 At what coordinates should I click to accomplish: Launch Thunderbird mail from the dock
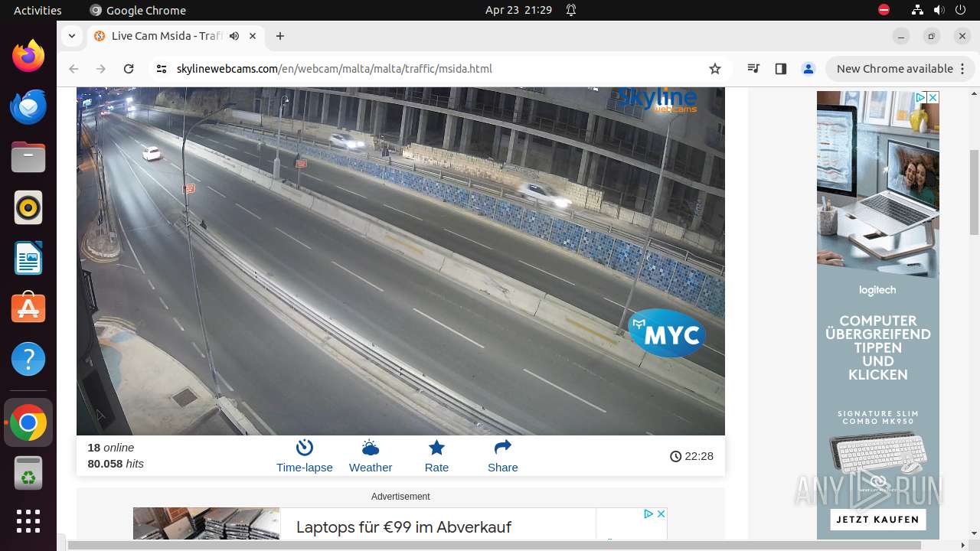click(x=28, y=106)
